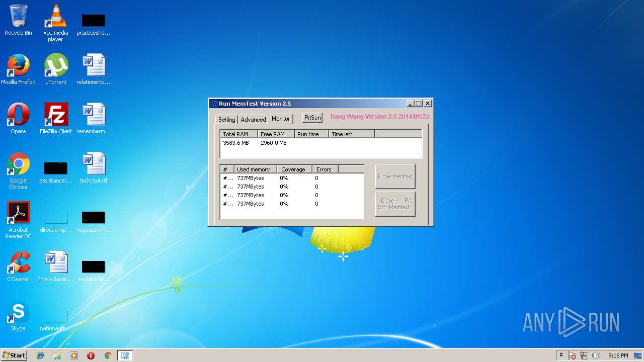Click the Errors column header

325,169
